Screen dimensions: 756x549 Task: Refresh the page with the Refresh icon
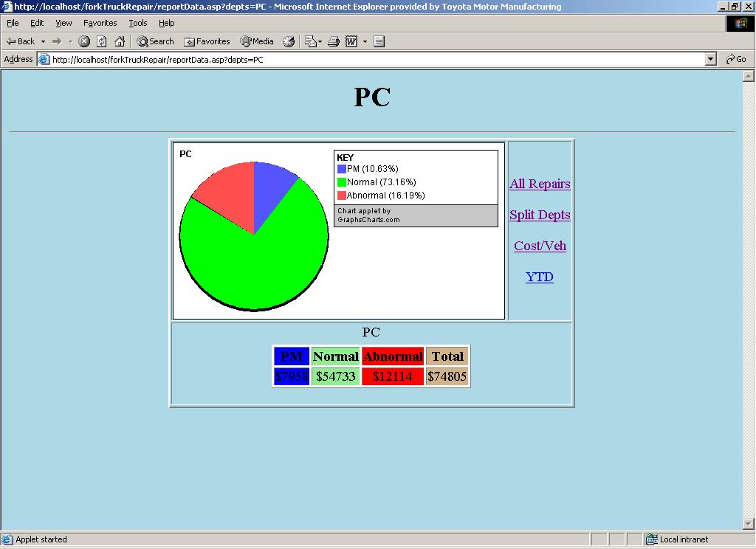coord(102,41)
